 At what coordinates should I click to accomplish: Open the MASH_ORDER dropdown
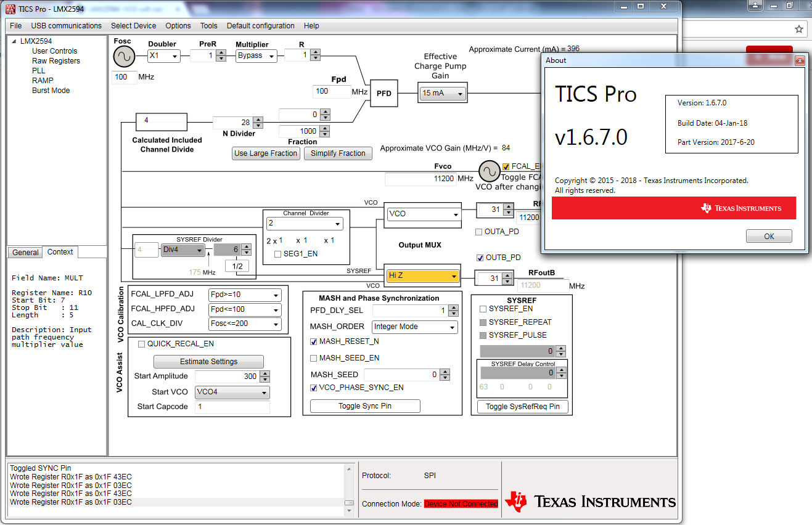[x=414, y=327]
